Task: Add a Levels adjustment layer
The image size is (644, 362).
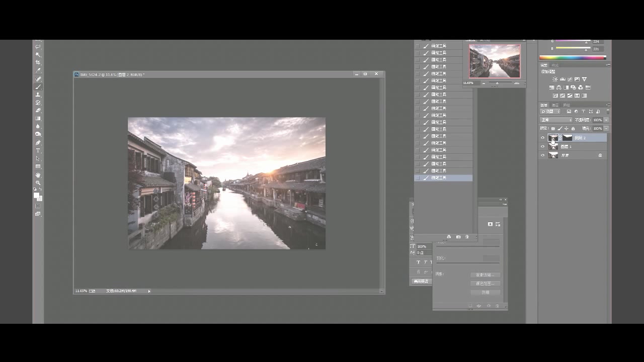Action: pyautogui.click(x=562, y=79)
